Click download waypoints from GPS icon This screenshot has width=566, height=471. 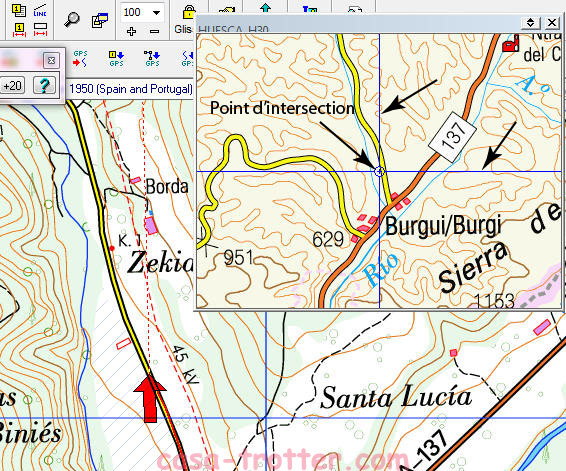[116, 58]
